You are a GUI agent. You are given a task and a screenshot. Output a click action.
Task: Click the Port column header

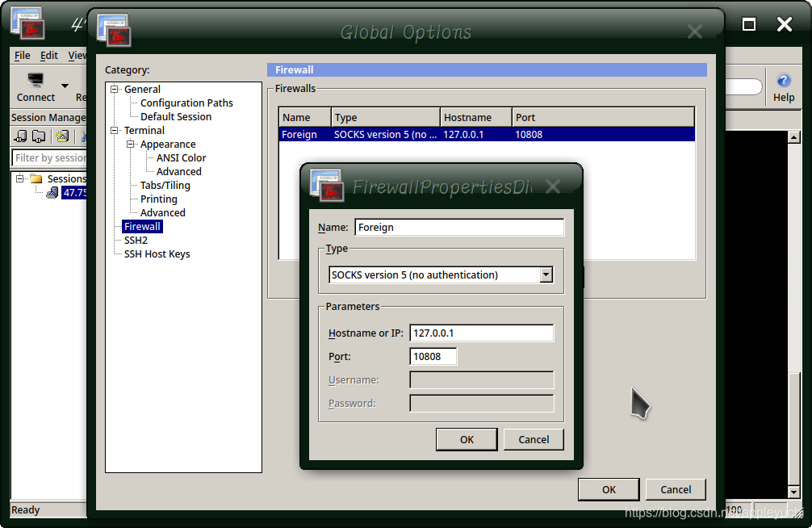[x=603, y=118]
